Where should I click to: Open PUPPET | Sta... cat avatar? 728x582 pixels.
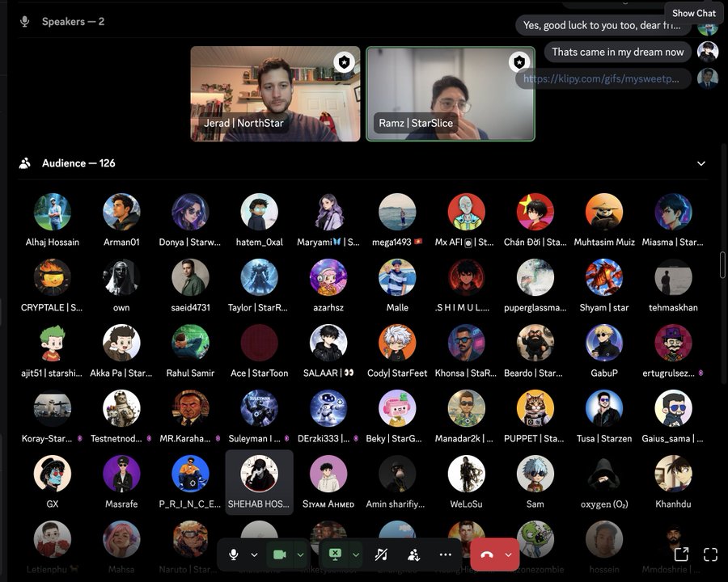click(x=535, y=408)
